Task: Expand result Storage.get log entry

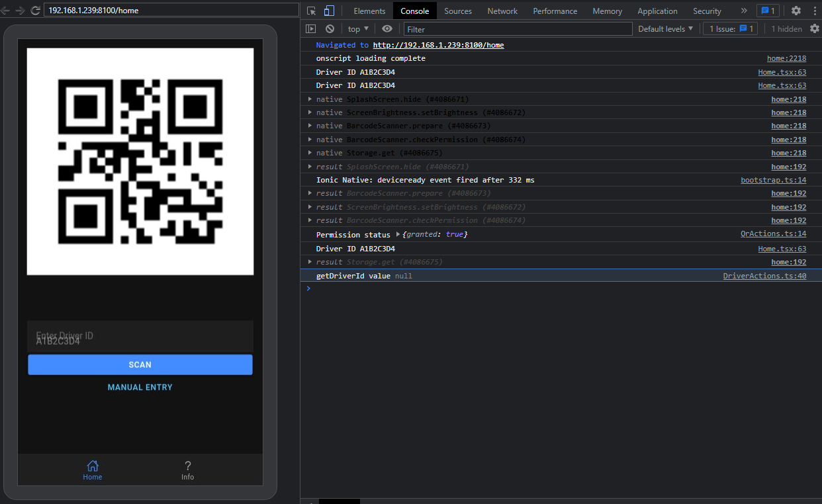Action: 310,262
